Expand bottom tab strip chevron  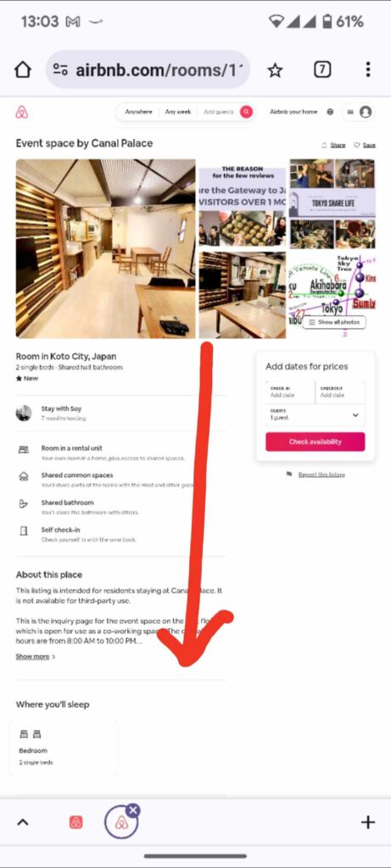tap(23, 822)
